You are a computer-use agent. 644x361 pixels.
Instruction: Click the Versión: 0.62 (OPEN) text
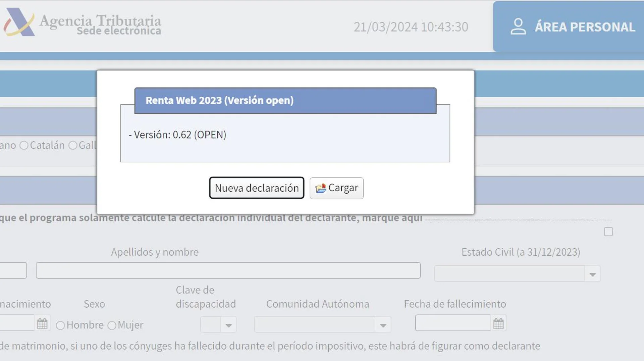click(177, 135)
